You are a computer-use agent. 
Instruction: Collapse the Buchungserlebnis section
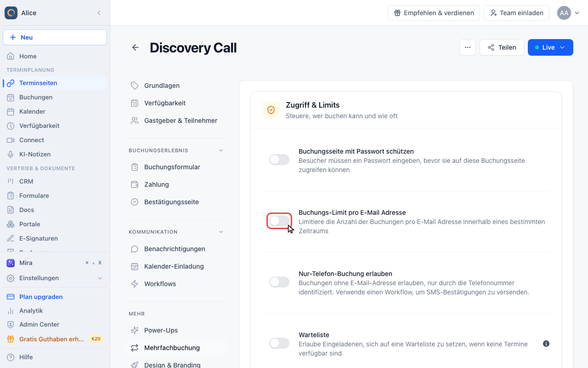click(x=221, y=150)
